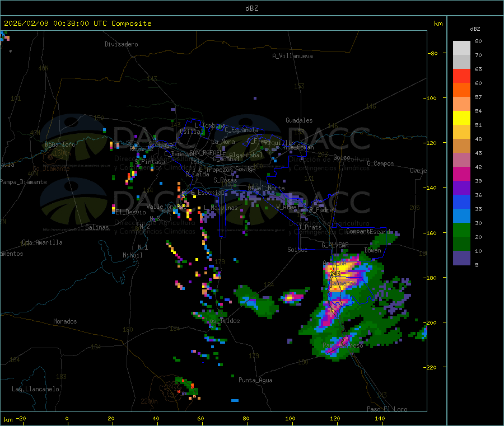The image size is (504, 426).
Task: Click the 5 dBZ slate legend swatch
Action: pos(461,258)
